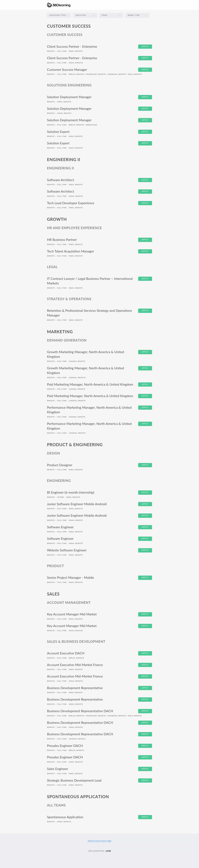Screen dimensions: 199x868
Task: Apply to the Website Software Engineer job
Action: click(145, 550)
